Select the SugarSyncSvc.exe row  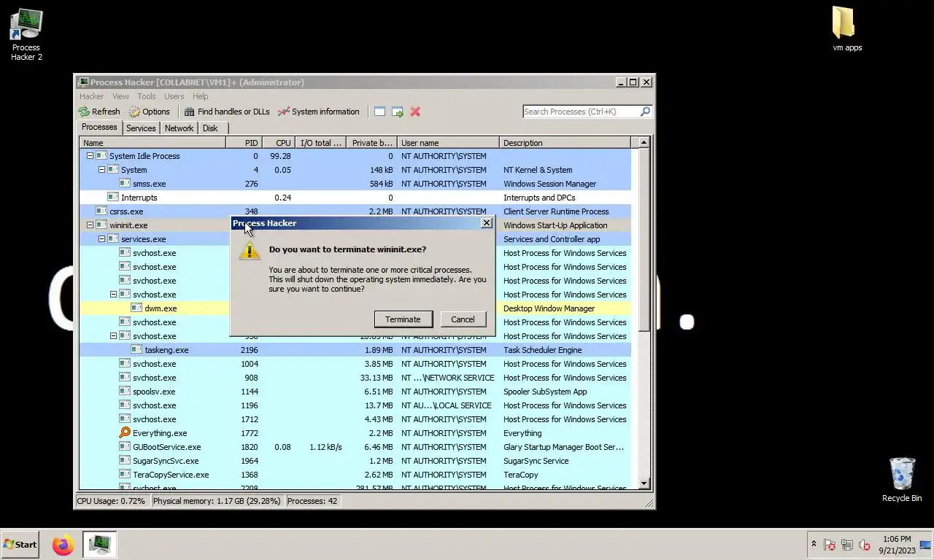[355, 461]
